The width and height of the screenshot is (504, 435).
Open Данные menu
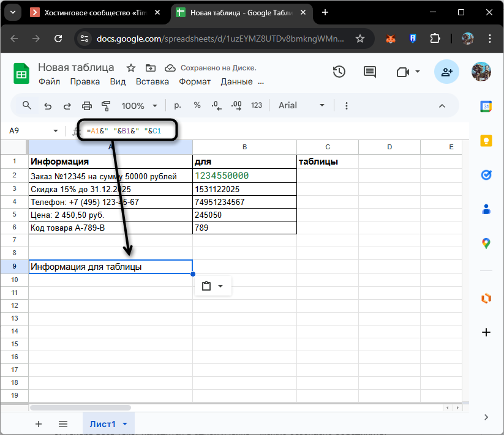click(x=236, y=81)
